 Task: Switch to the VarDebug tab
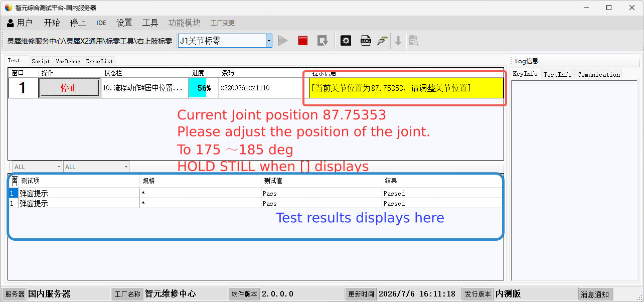[x=68, y=61]
